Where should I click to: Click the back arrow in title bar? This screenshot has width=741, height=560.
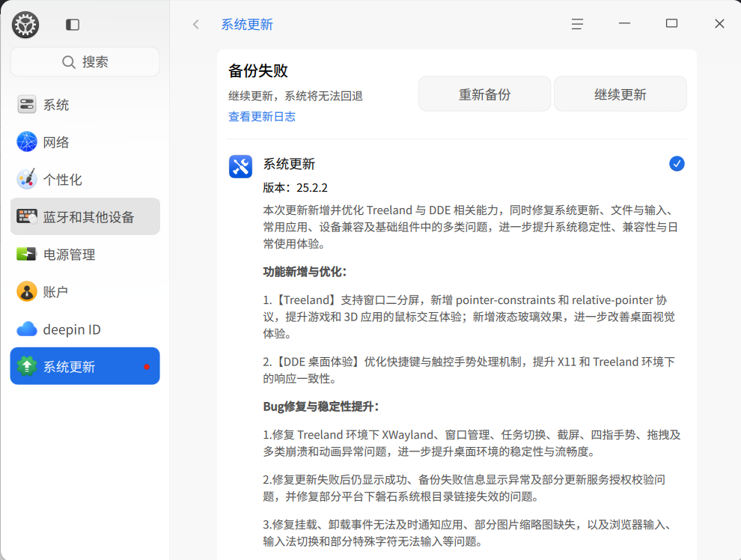196,24
